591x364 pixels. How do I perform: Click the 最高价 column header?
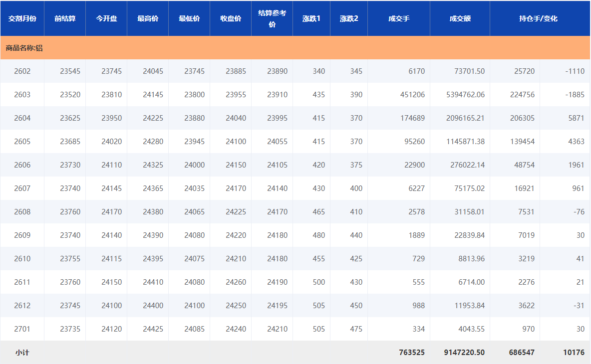point(148,18)
